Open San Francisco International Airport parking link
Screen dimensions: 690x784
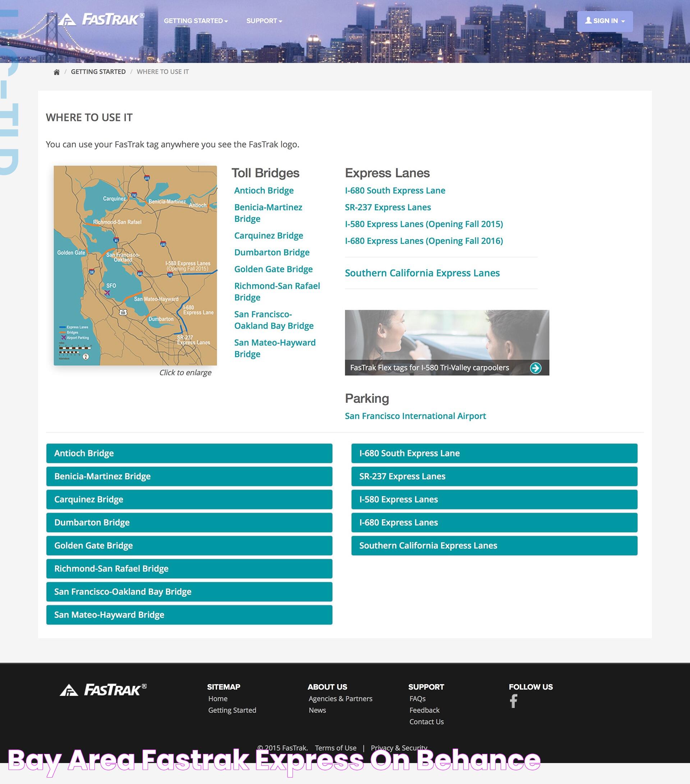(415, 416)
